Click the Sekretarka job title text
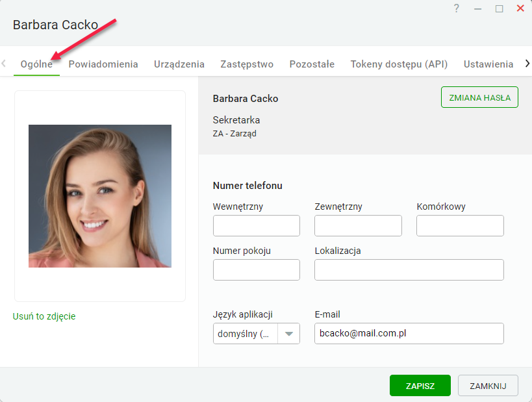The image size is (532, 402). point(236,119)
